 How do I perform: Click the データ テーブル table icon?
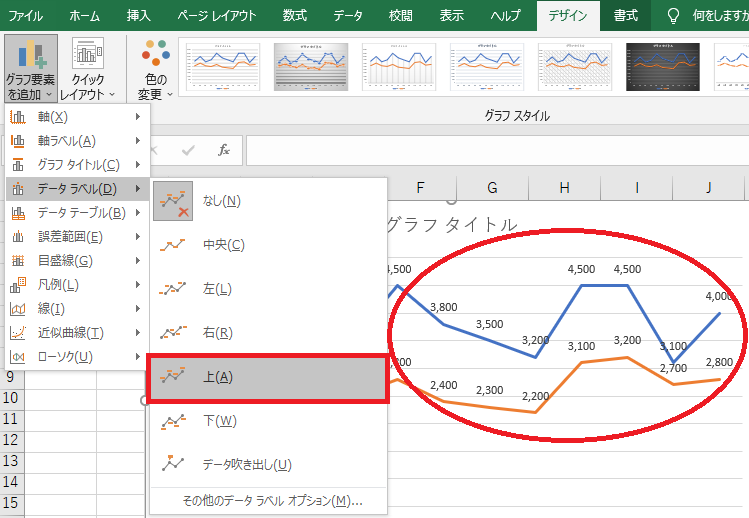[18, 213]
